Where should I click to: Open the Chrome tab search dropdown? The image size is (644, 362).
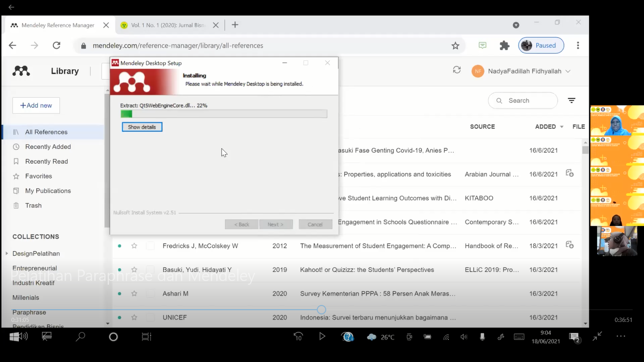(516, 25)
